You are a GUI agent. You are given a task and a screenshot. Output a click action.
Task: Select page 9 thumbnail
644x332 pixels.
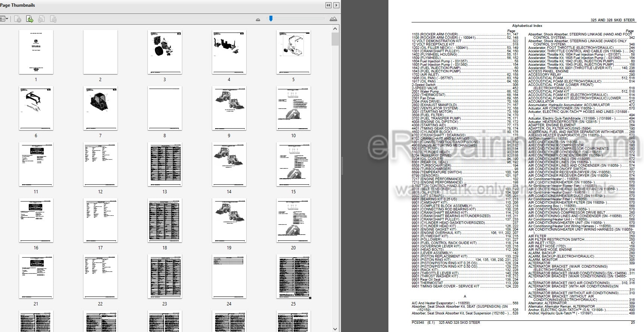click(x=229, y=108)
